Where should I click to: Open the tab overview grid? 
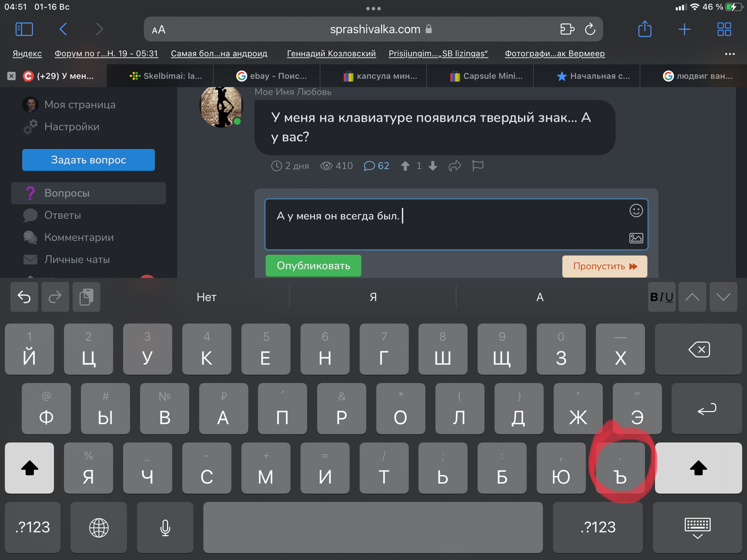click(x=724, y=29)
